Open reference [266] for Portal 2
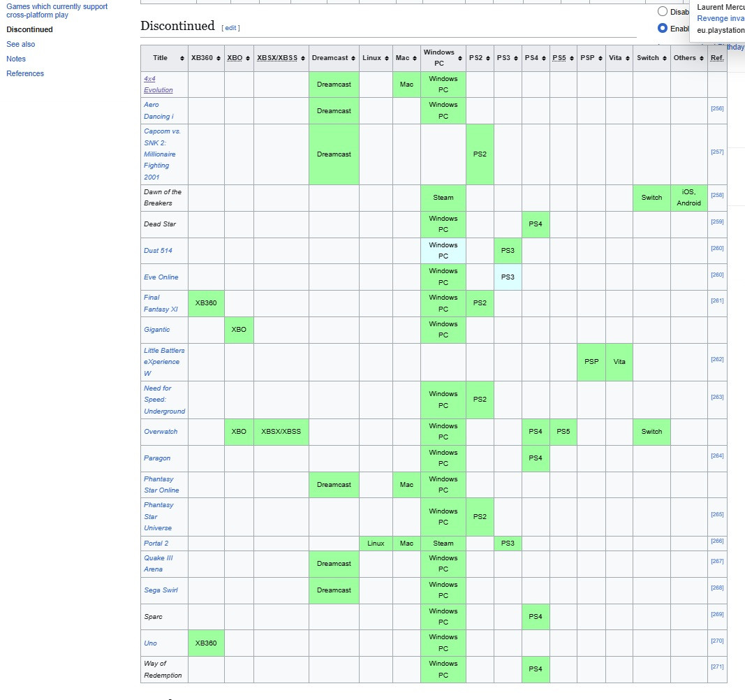The height and width of the screenshot is (700, 745). (717, 541)
